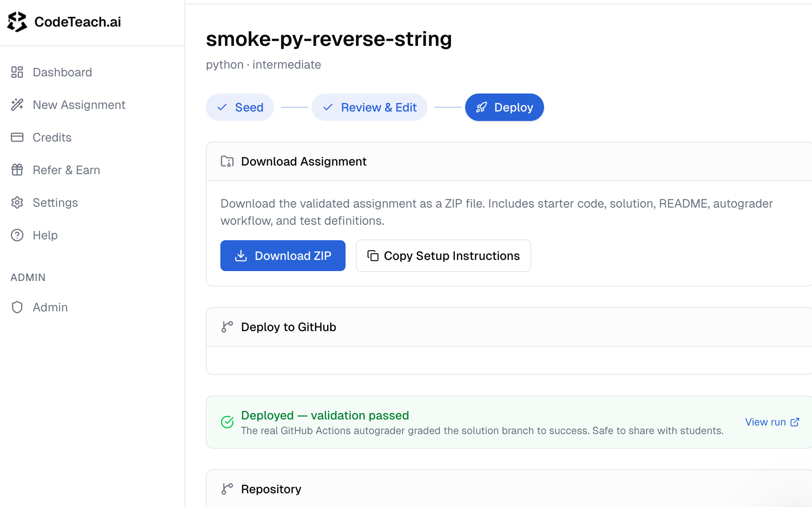Select the Deploy step

click(505, 107)
